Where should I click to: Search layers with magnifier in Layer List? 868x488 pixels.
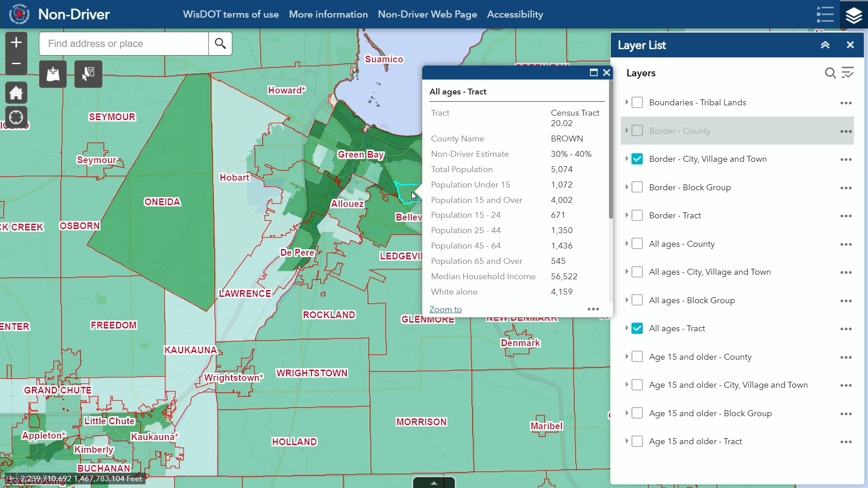click(830, 73)
